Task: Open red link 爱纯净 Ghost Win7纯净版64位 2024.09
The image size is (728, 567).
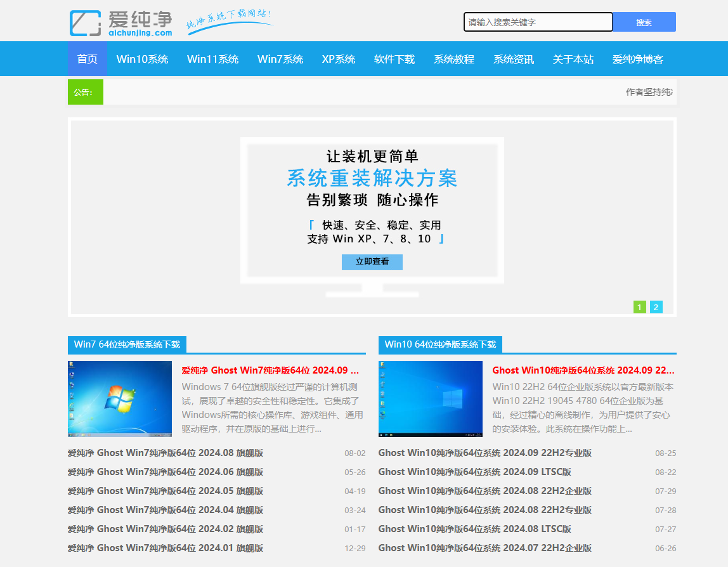Action: point(270,370)
